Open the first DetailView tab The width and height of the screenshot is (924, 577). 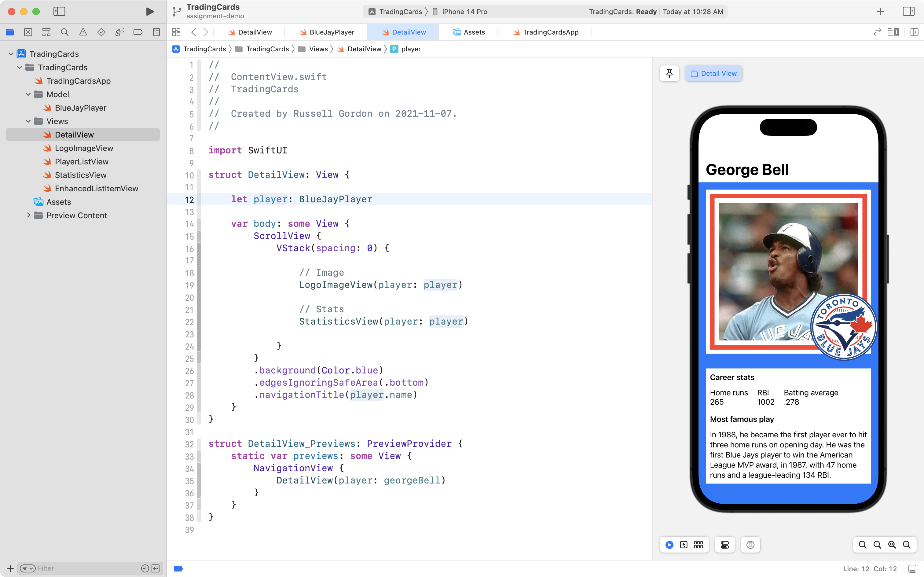250,32
